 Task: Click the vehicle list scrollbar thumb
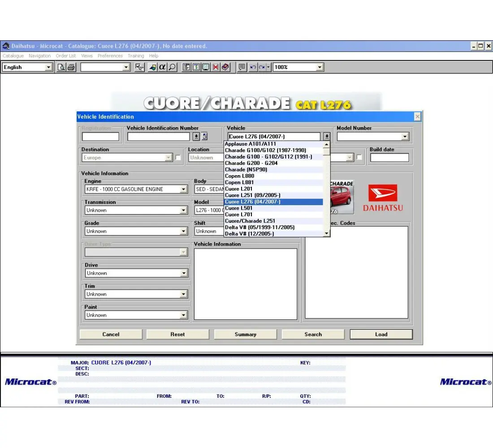pyautogui.click(x=326, y=151)
